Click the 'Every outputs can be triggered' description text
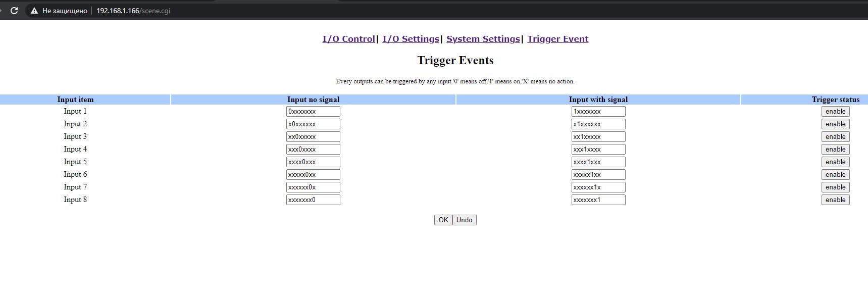Screen dimensions: 868x293 [455, 81]
